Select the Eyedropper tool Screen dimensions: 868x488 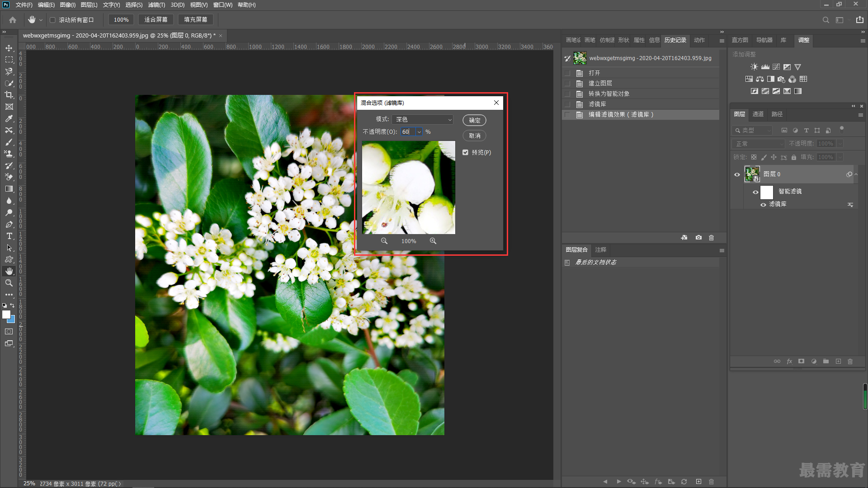tap(9, 118)
